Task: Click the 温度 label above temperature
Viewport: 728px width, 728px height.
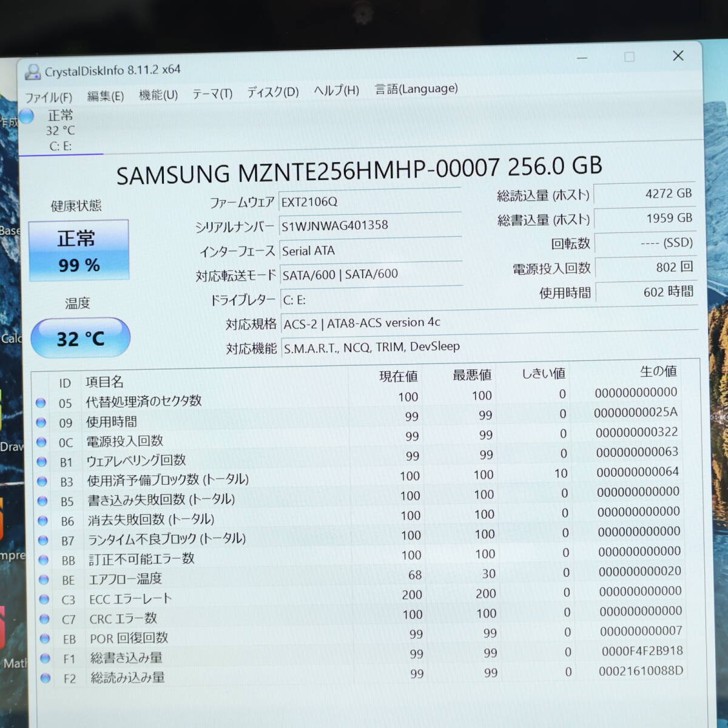Action: pos(78,303)
